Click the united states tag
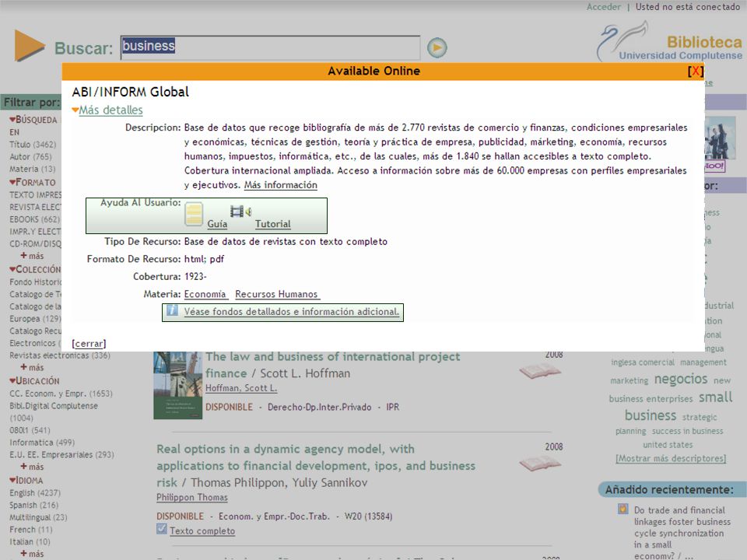This screenshot has width=747, height=560. tap(668, 445)
